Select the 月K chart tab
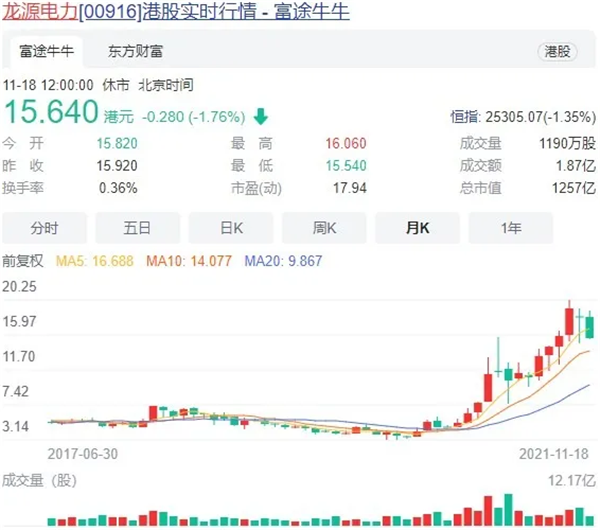The width and height of the screenshot is (600, 530). (x=417, y=228)
